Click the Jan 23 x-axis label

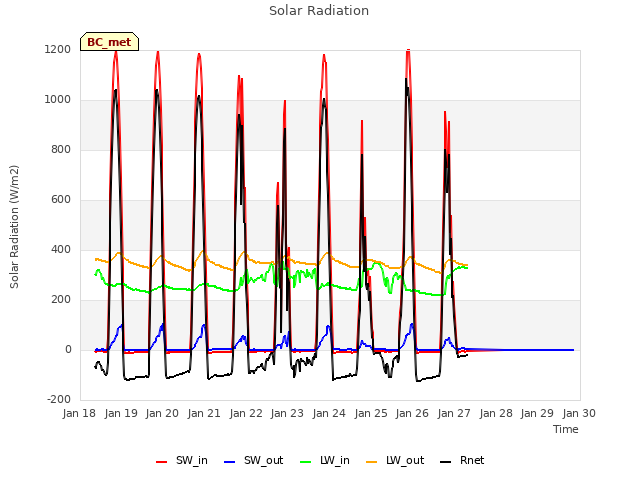tap(287, 413)
